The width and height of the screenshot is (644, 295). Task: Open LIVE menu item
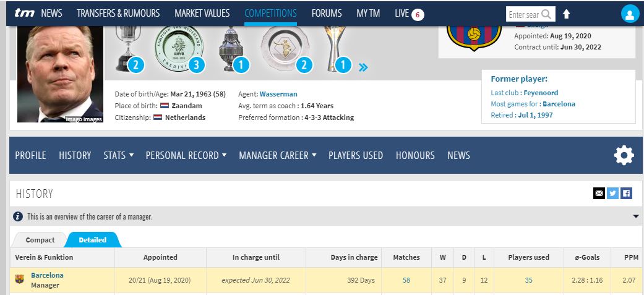tap(401, 13)
